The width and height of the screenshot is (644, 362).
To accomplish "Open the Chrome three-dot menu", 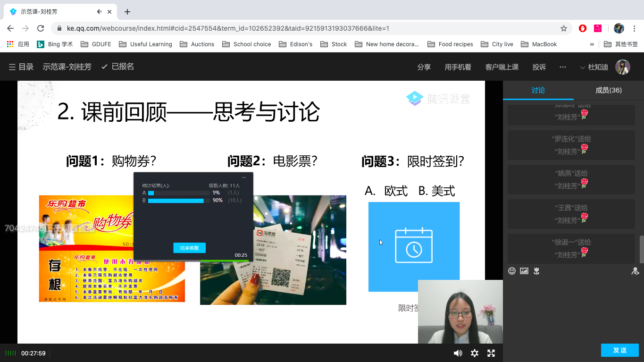I will coord(635,28).
